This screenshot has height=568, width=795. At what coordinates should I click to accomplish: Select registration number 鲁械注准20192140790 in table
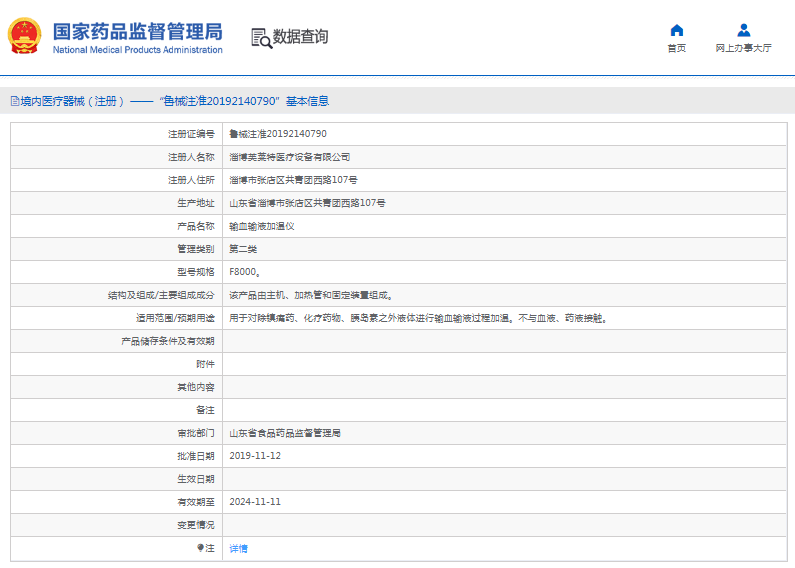[x=278, y=134]
